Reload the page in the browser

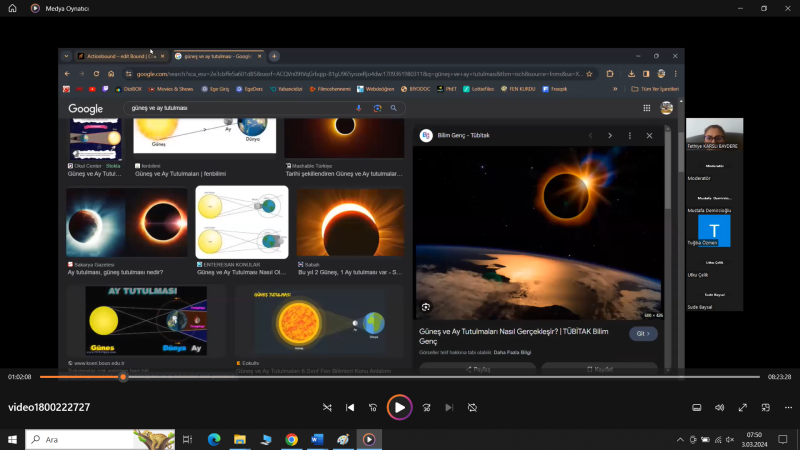[x=96, y=74]
